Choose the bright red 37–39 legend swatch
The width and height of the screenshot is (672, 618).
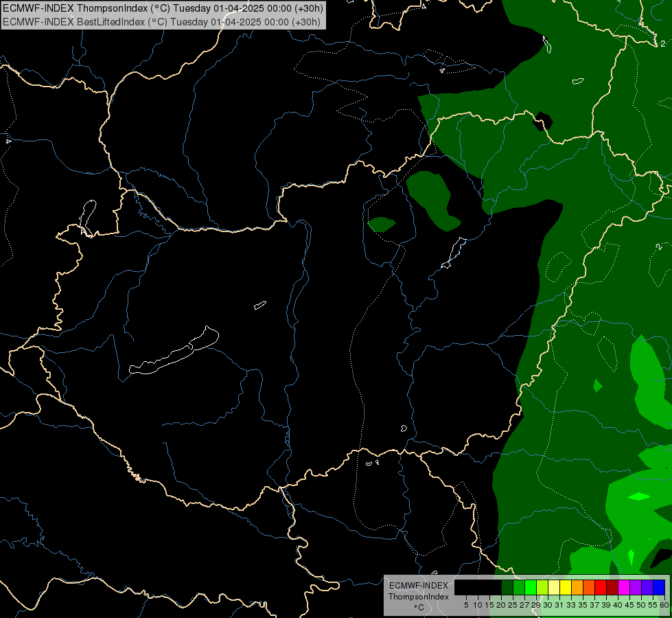tap(601, 587)
